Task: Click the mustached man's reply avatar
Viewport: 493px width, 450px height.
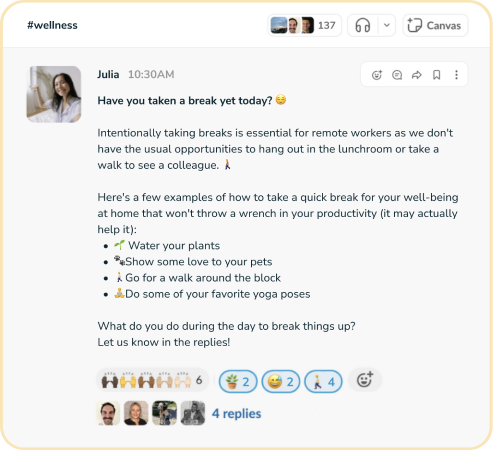Action: [108, 413]
